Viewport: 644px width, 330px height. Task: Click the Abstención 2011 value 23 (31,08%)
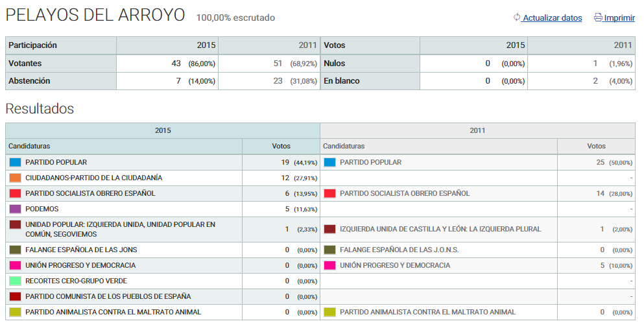click(295, 81)
